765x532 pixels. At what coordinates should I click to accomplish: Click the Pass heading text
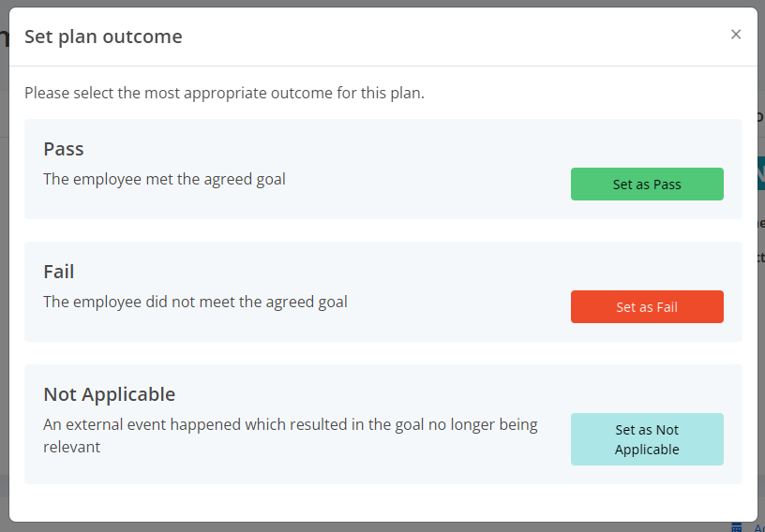pos(64,149)
